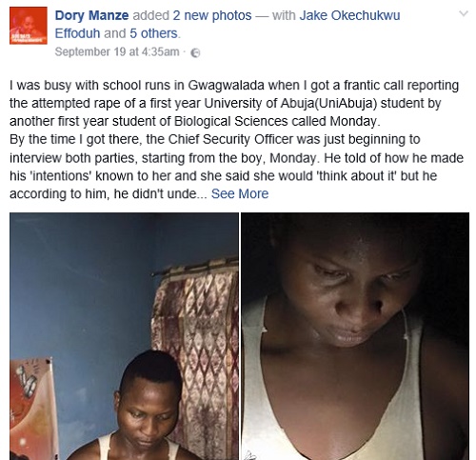Open the post options chevron menu
476x460 pixels.
(x=464, y=13)
